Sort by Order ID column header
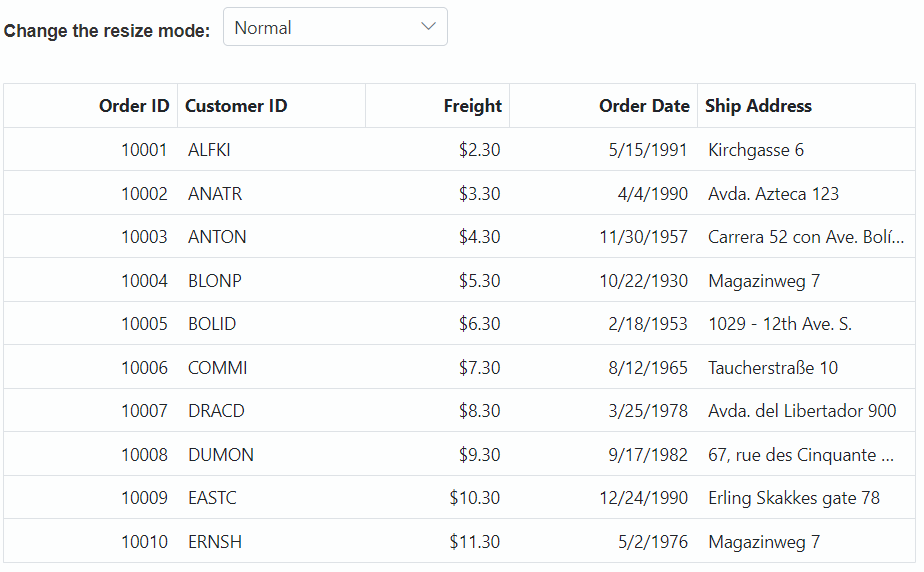This screenshot has height=572, width=924. pos(91,106)
